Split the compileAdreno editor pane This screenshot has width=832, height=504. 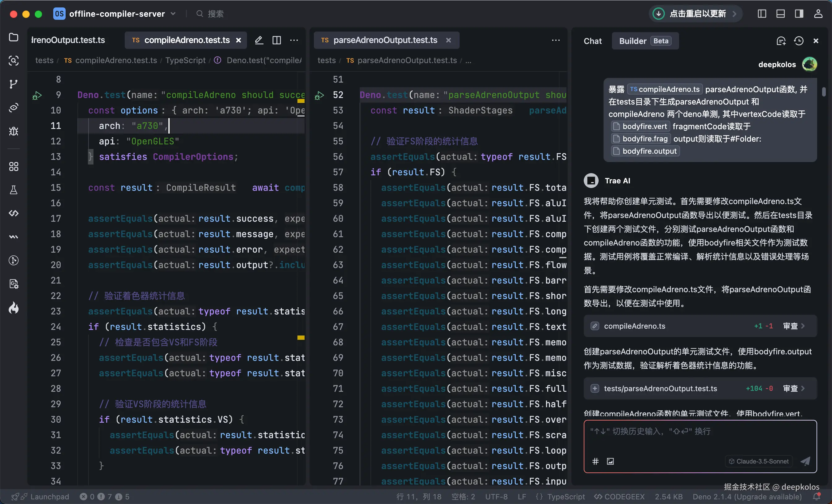click(276, 40)
